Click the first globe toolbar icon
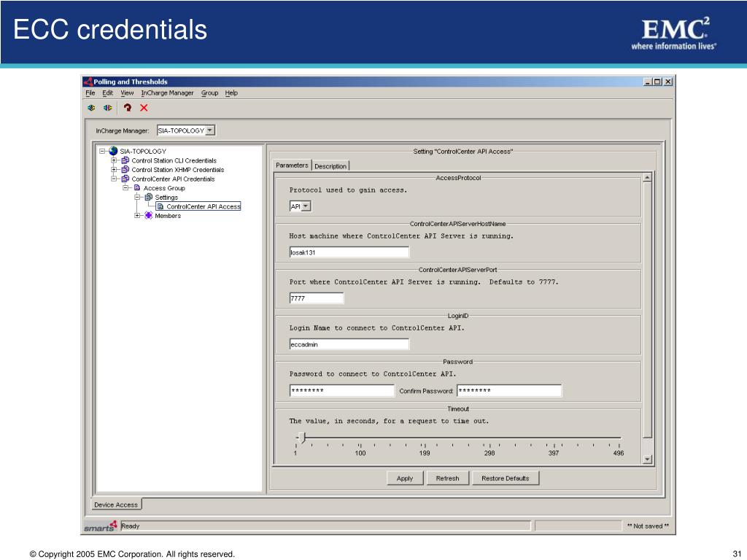Viewport: 747px width, 560px height. [x=91, y=108]
